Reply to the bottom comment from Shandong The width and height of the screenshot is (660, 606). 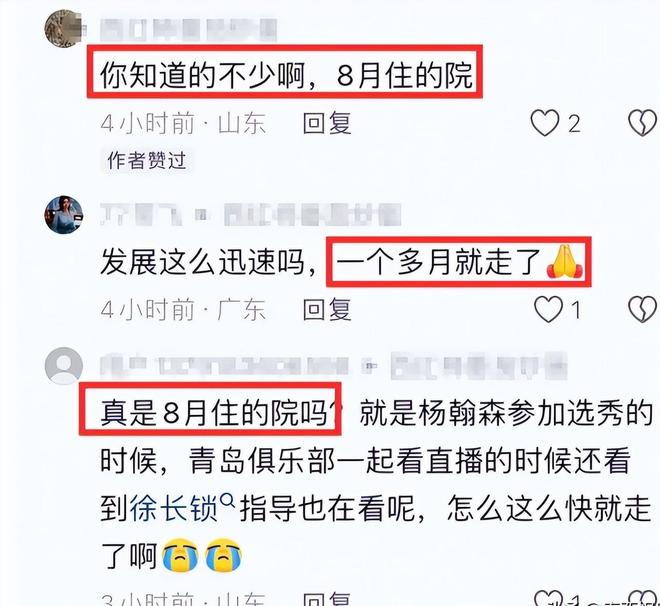[327, 598]
